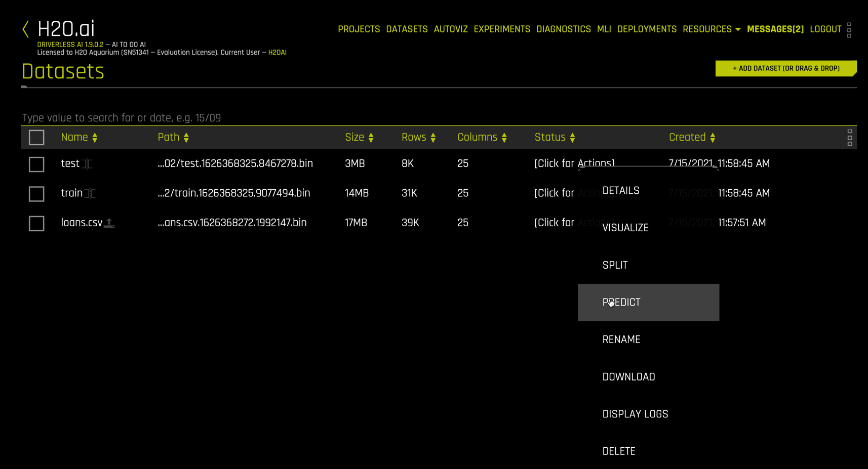Select Split from the actions menu
868x469 pixels.
648,265
